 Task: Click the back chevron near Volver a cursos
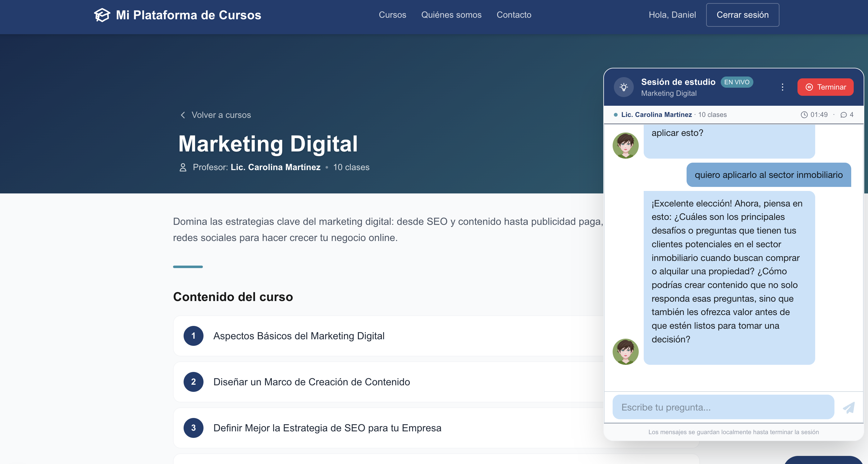pos(183,115)
